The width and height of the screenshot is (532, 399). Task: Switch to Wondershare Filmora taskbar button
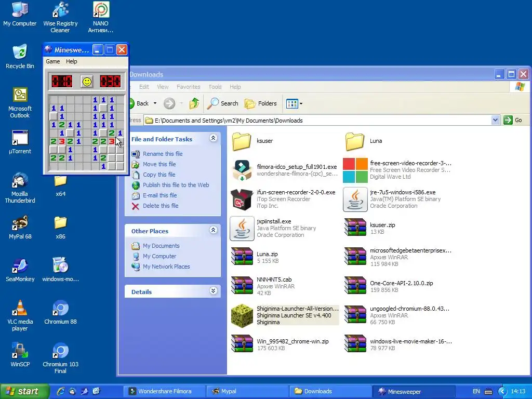pyautogui.click(x=164, y=391)
